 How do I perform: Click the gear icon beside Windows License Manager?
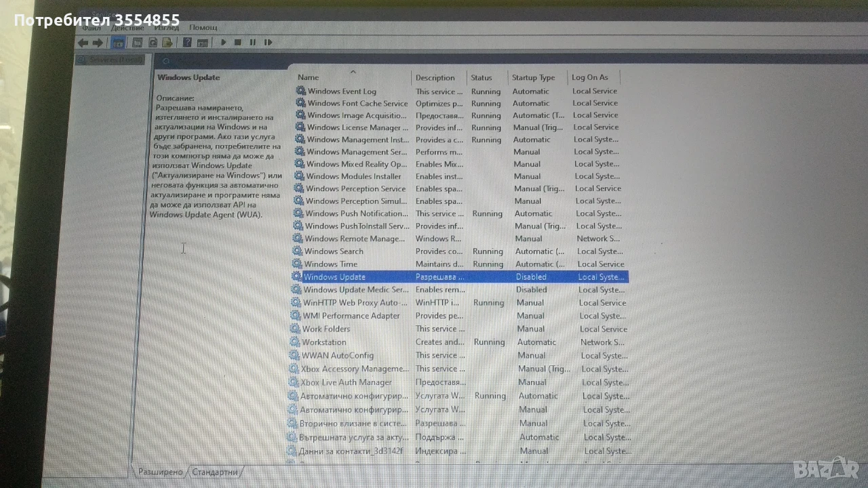300,127
